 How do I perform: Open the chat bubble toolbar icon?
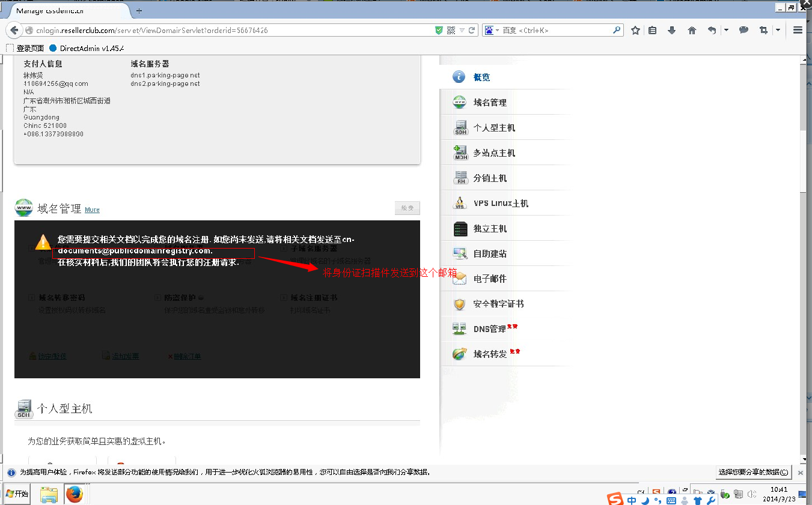(x=743, y=30)
